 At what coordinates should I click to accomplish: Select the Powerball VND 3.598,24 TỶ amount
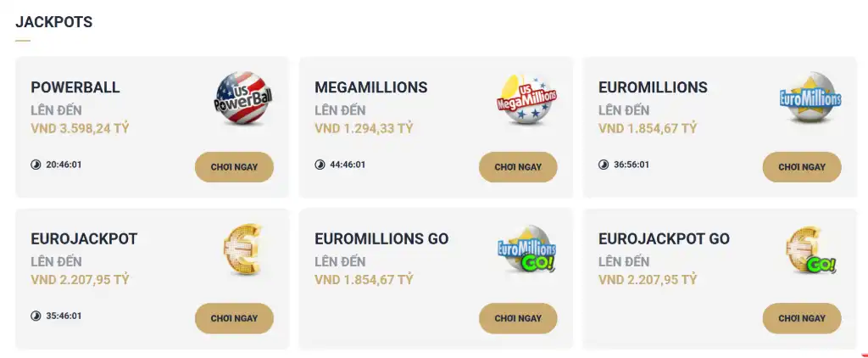pyautogui.click(x=80, y=128)
